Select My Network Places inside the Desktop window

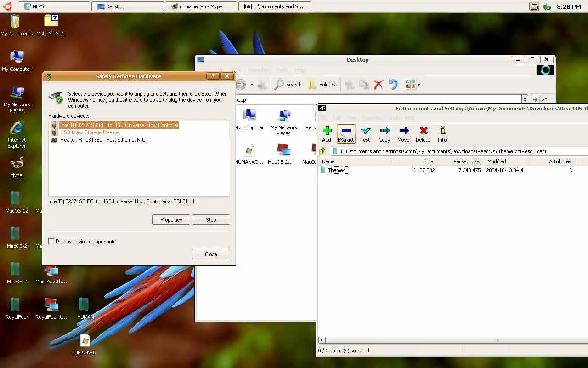coord(284,123)
